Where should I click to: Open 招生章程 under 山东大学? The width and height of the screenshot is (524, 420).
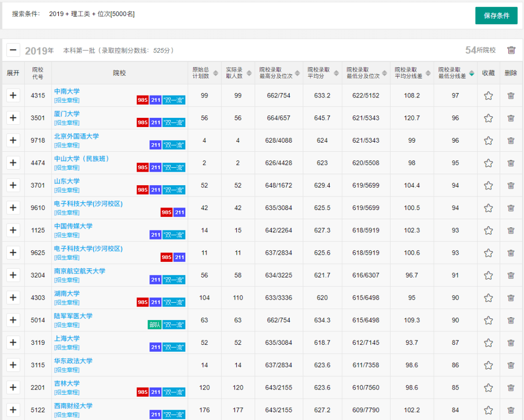(67, 190)
